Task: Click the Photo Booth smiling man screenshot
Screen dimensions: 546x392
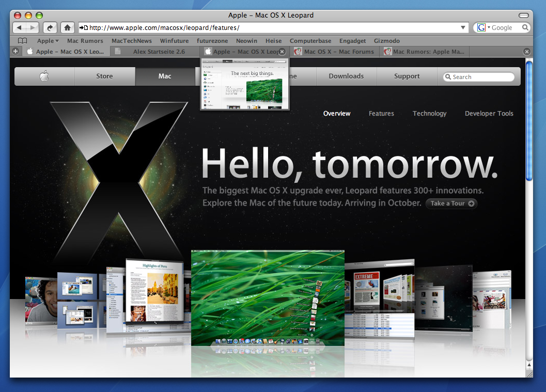Action: click(41, 300)
